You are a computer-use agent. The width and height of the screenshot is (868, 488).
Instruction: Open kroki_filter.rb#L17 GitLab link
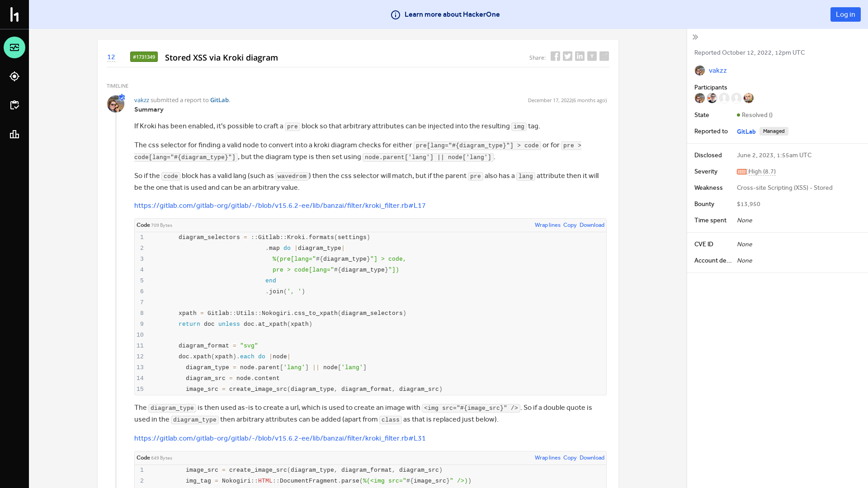pyautogui.click(x=280, y=206)
